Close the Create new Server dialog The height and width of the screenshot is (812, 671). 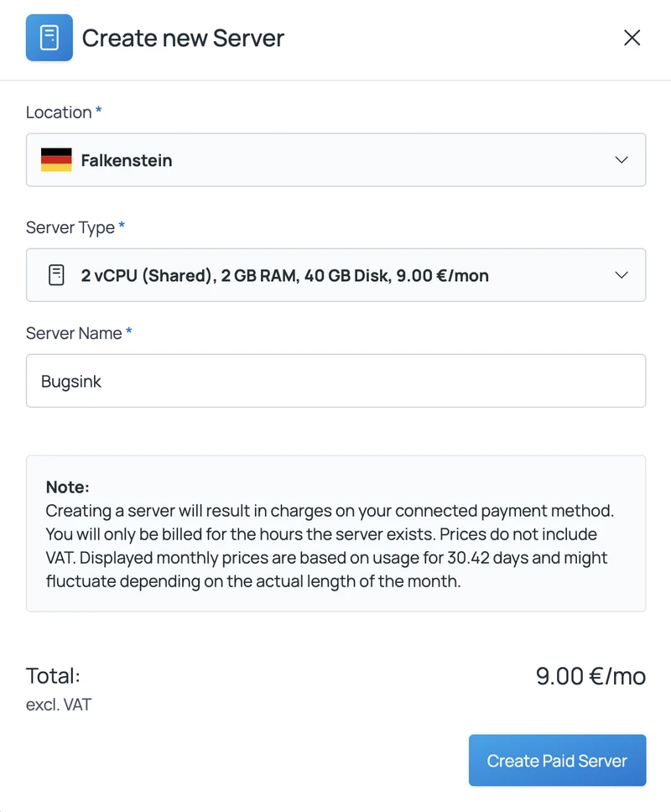[632, 38]
